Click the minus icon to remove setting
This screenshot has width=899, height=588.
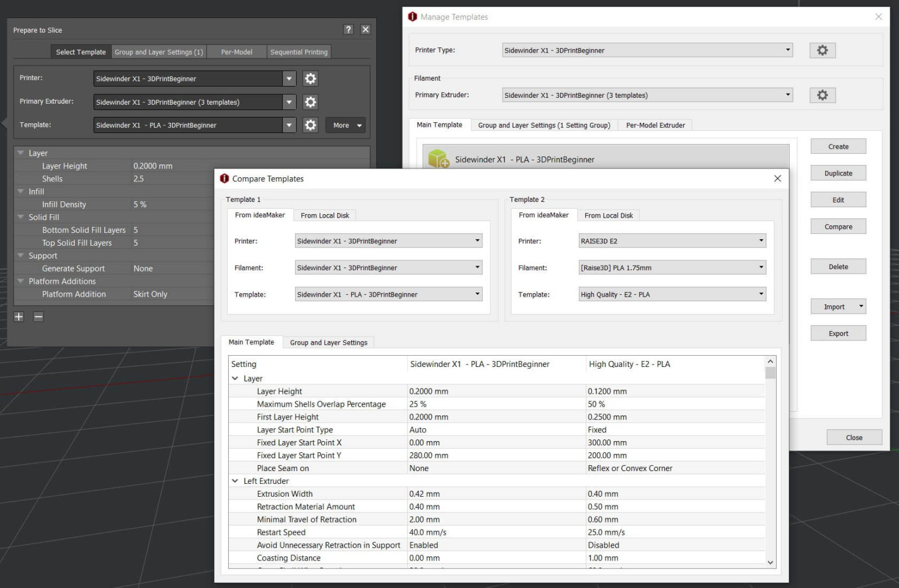[x=39, y=317]
